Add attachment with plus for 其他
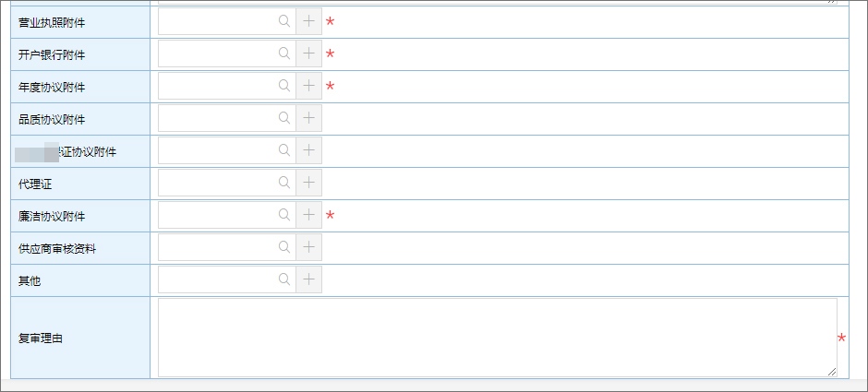 pos(308,279)
